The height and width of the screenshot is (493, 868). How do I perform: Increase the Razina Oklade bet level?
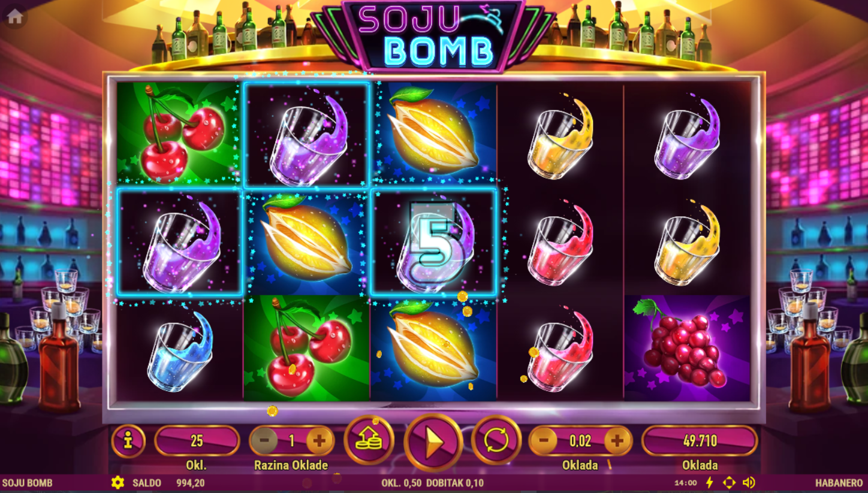(320, 441)
